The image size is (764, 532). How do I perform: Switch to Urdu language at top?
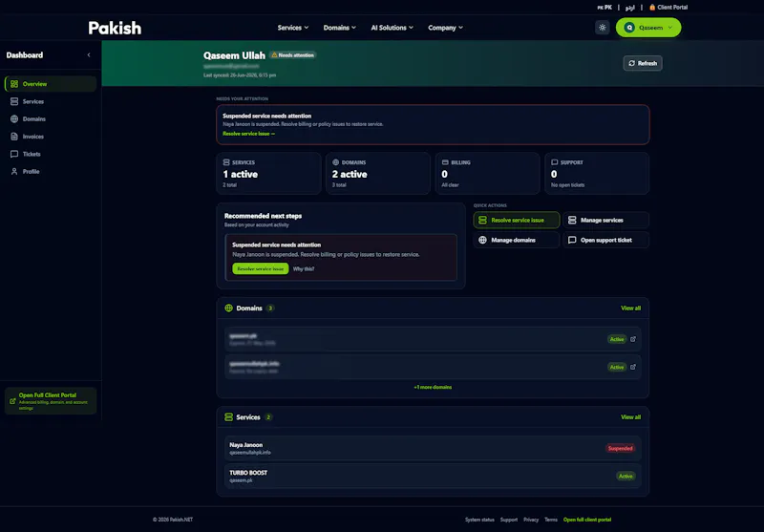coord(630,8)
